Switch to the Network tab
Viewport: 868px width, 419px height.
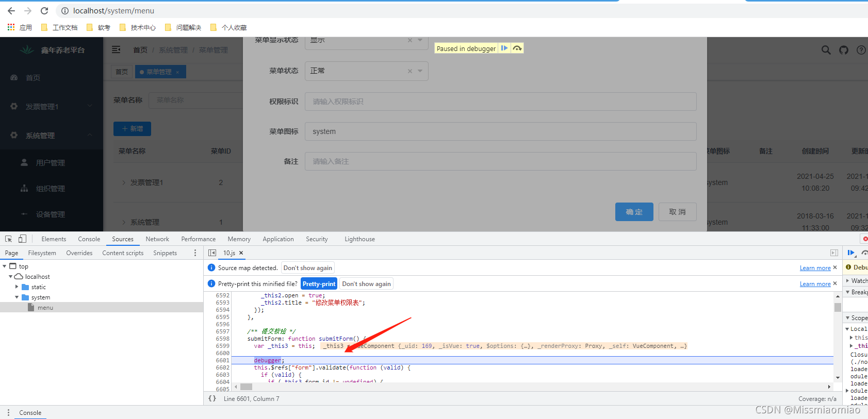(157, 239)
